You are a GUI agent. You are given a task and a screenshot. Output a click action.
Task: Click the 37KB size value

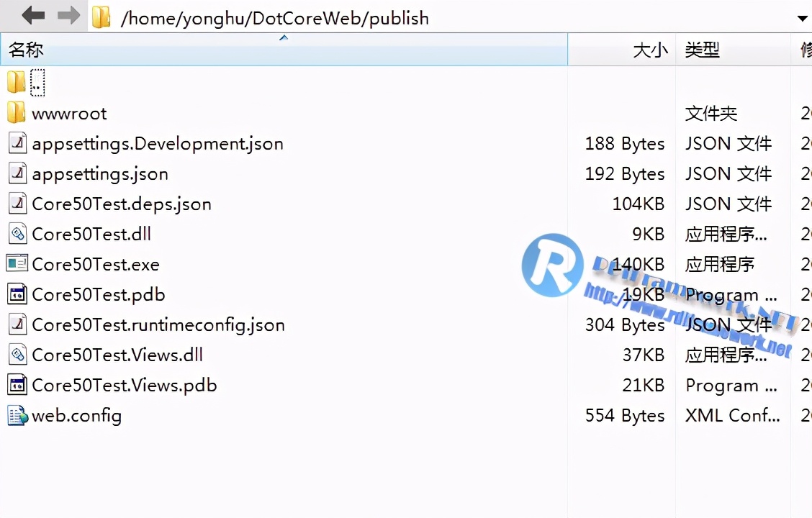tap(643, 355)
